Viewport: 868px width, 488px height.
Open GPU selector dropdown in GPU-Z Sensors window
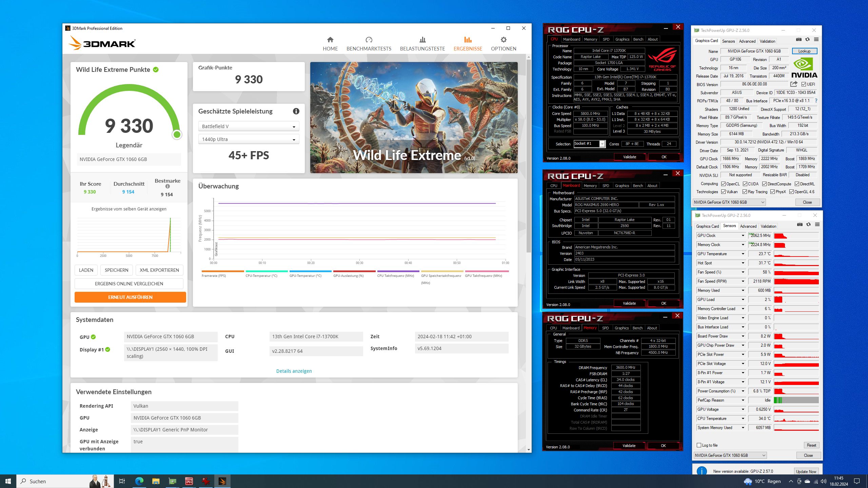coord(730,455)
